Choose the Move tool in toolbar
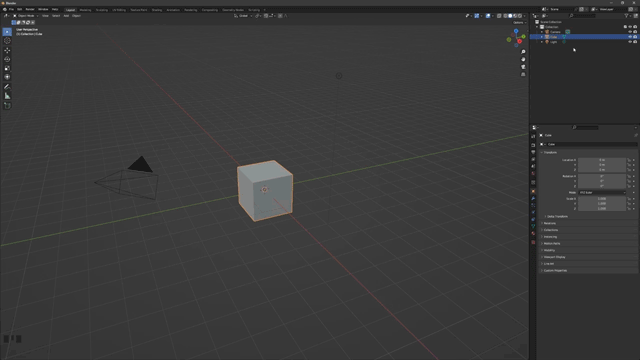The image size is (640, 360). [7, 50]
